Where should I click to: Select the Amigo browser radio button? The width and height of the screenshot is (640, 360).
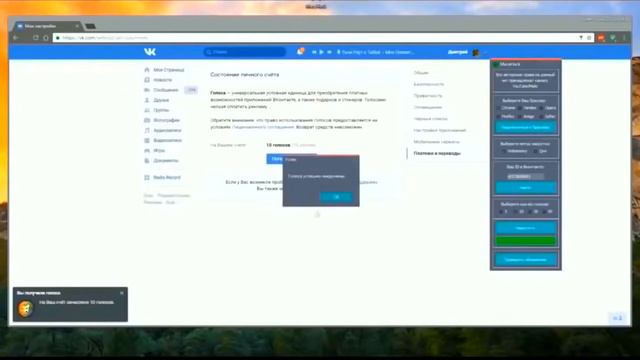[x=520, y=117]
